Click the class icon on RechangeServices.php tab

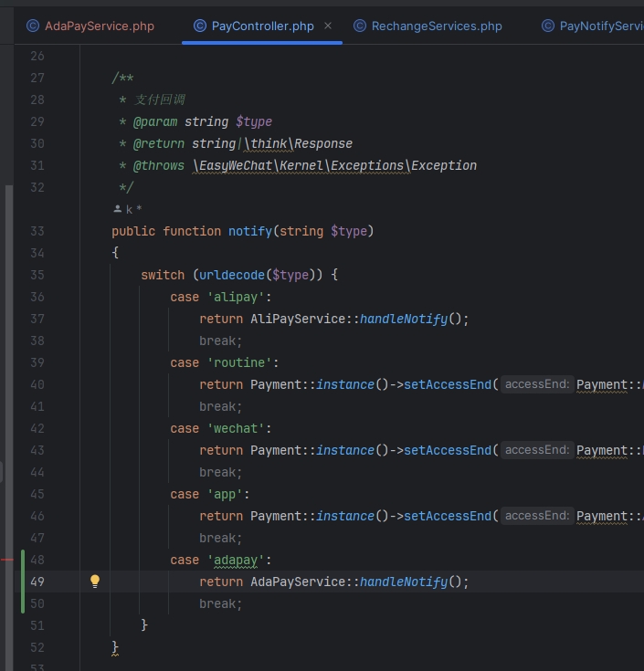coord(360,26)
